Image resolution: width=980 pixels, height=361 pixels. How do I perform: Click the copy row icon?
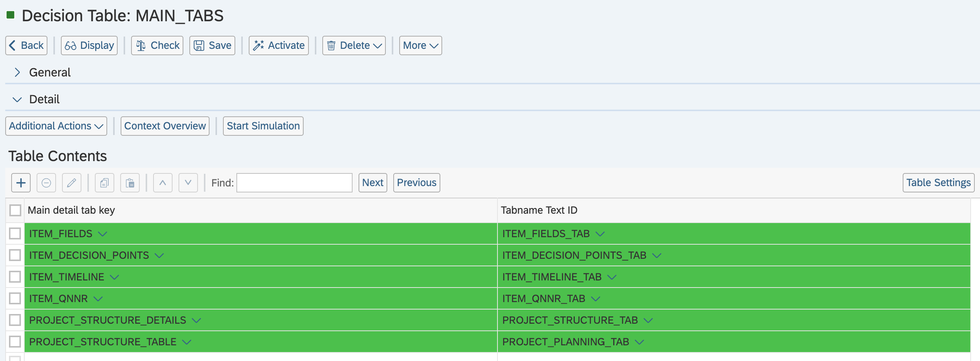click(105, 183)
